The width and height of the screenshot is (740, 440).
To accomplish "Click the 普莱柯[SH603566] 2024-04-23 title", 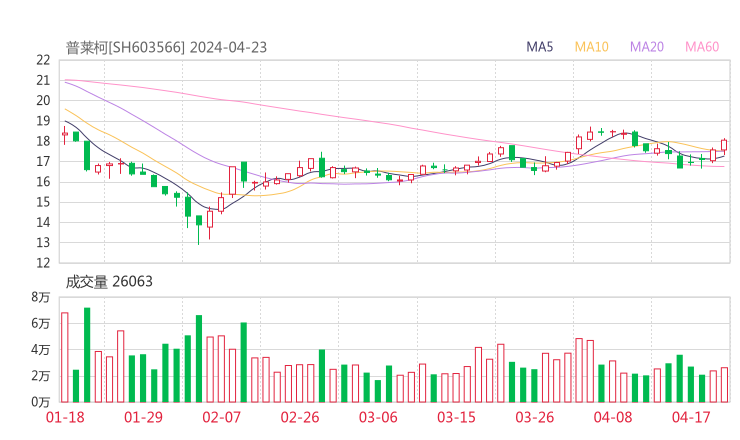I will (166, 47).
